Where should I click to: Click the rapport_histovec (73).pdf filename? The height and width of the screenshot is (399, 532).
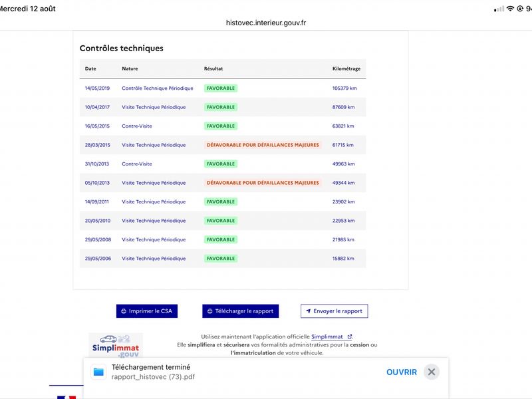(x=153, y=376)
